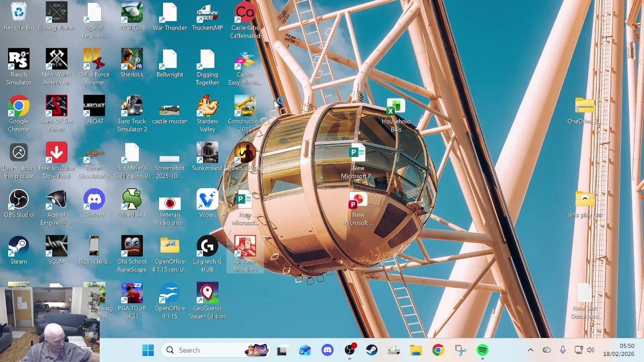
Task: Select the UBOAT desktop icon
Action: click(94, 111)
